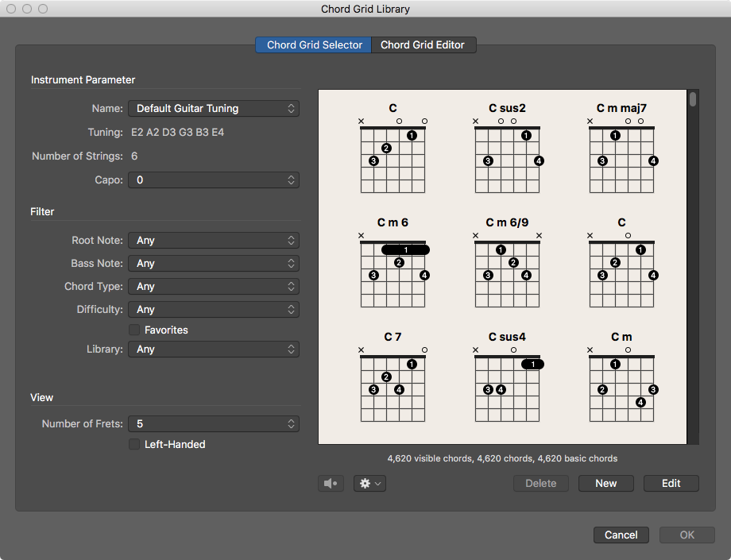Viewport: 731px width, 560px height.
Task: Change the Number of Frets dropdown
Action: point(213,423)
